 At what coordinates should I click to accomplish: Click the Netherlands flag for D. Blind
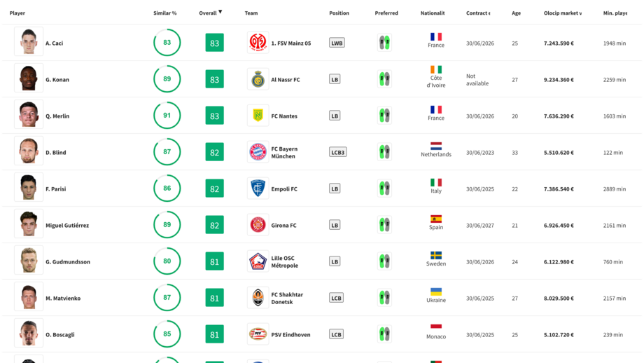point(436,146)
